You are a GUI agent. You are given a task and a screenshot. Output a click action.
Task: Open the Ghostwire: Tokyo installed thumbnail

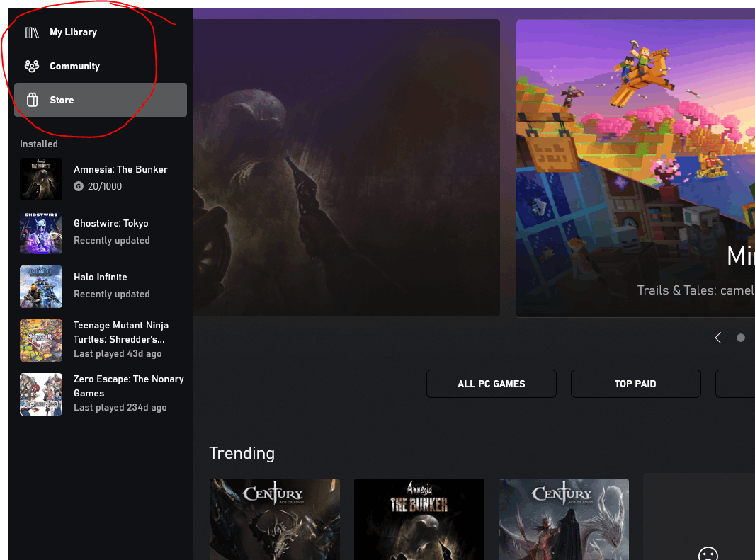[x=41, y=233]
